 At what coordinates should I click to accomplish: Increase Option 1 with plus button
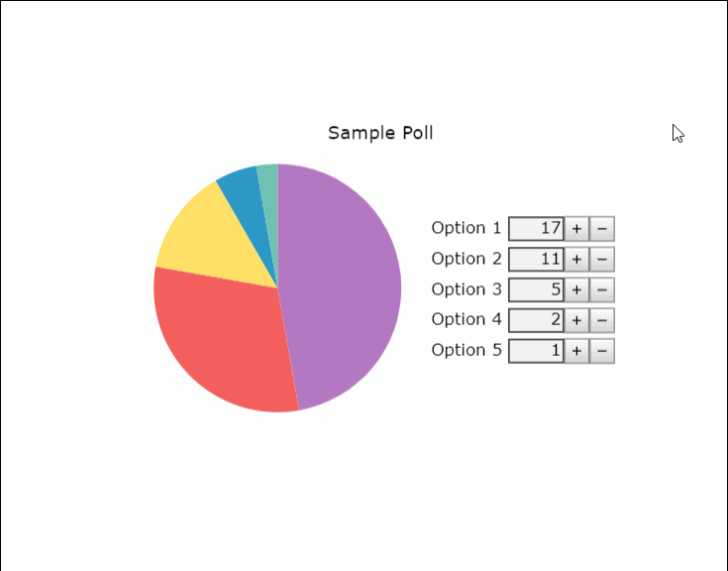(x=576, y=229)
